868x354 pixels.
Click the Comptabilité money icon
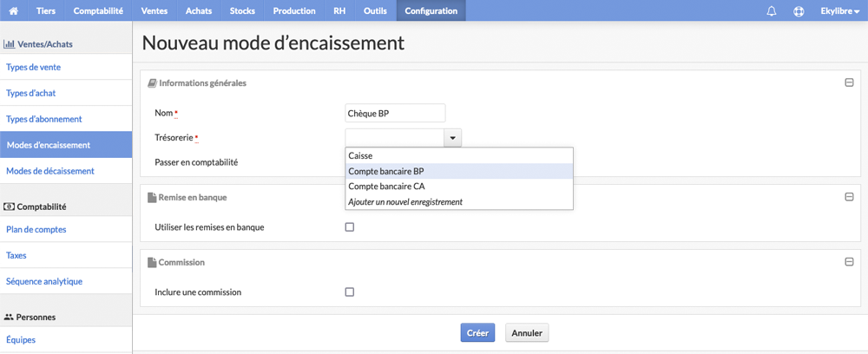(x=10, y=206)
